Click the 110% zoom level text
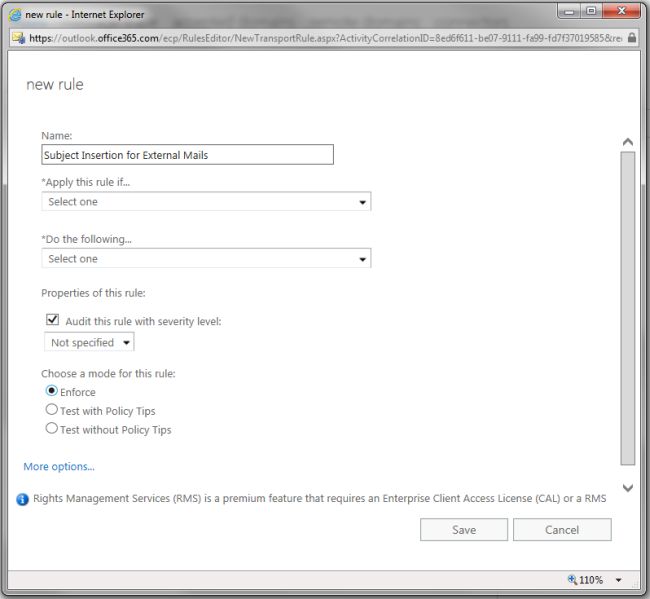This screenshot has height=599, width=650. click(591, 580)
